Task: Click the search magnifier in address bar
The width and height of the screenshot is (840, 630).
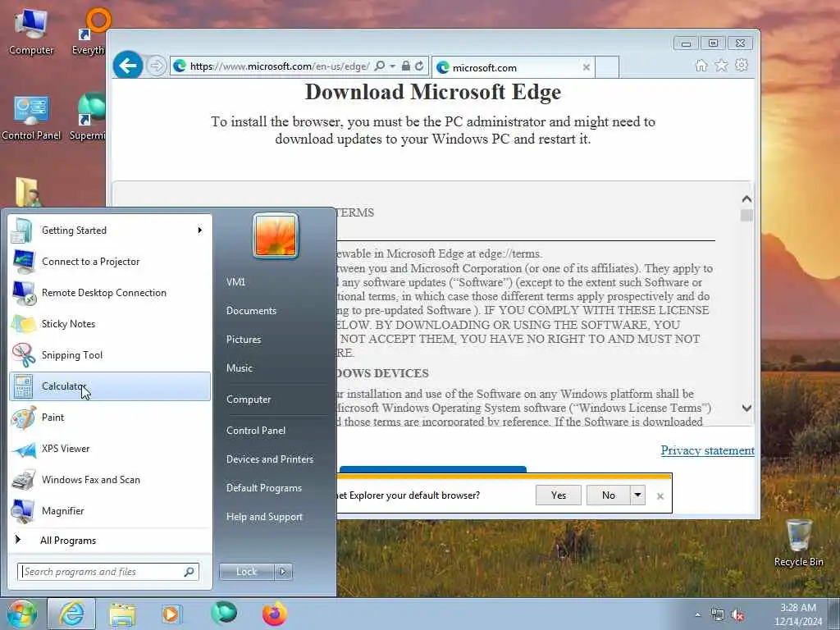Action: tap(379, 66)
